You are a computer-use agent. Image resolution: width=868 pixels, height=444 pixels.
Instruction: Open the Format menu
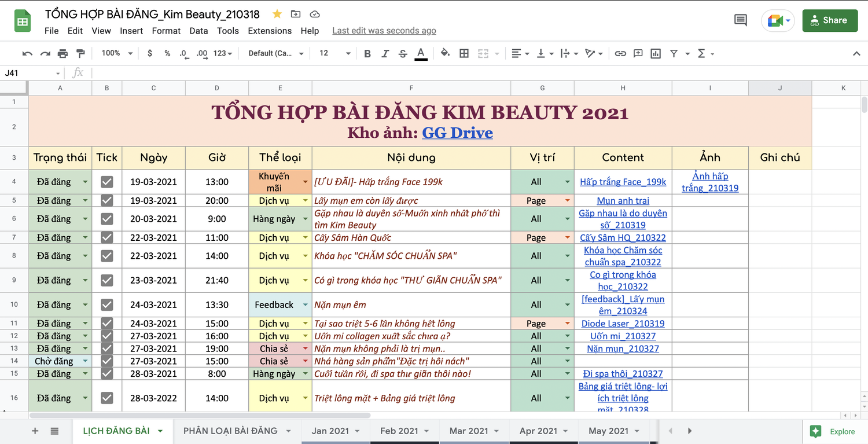[x=166, y=31]
